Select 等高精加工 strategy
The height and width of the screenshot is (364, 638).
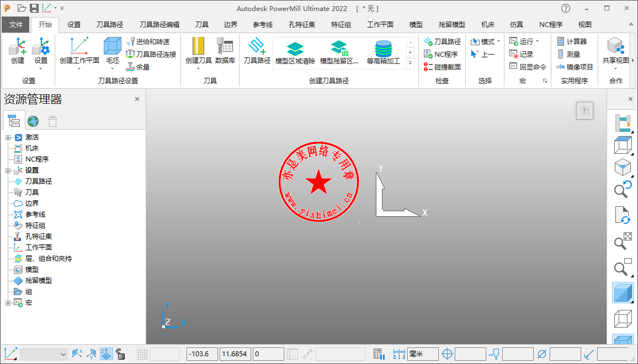coord(383,53)
